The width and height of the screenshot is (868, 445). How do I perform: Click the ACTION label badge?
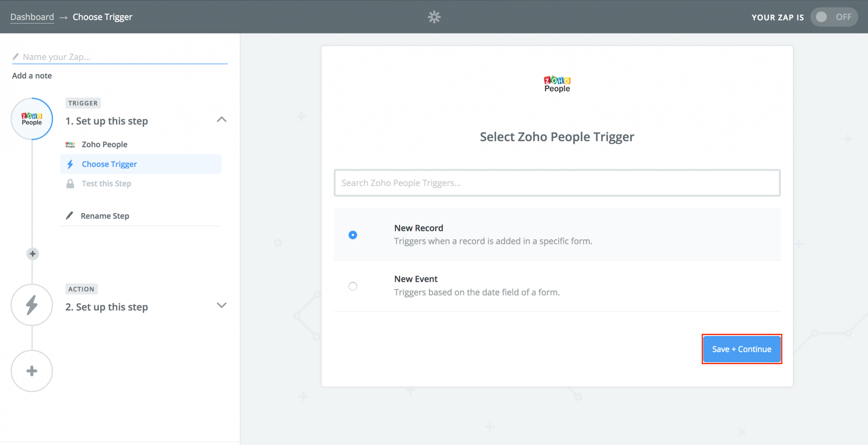coord(81,289)
